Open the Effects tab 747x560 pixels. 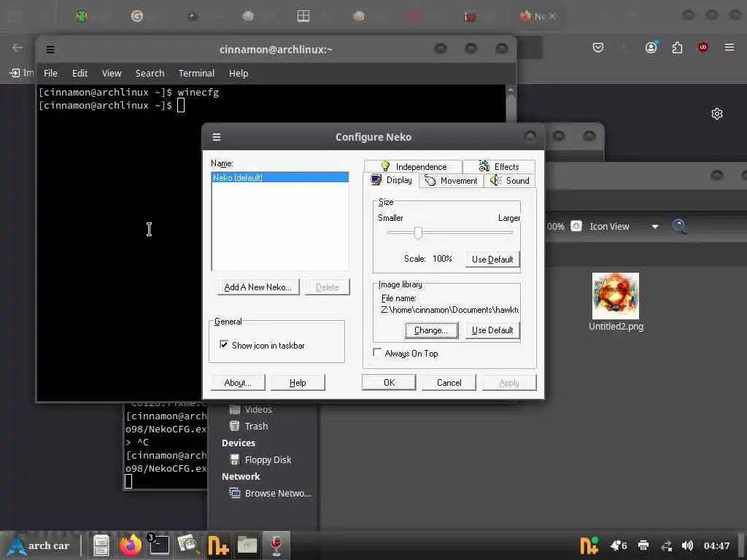click(499, 166)
